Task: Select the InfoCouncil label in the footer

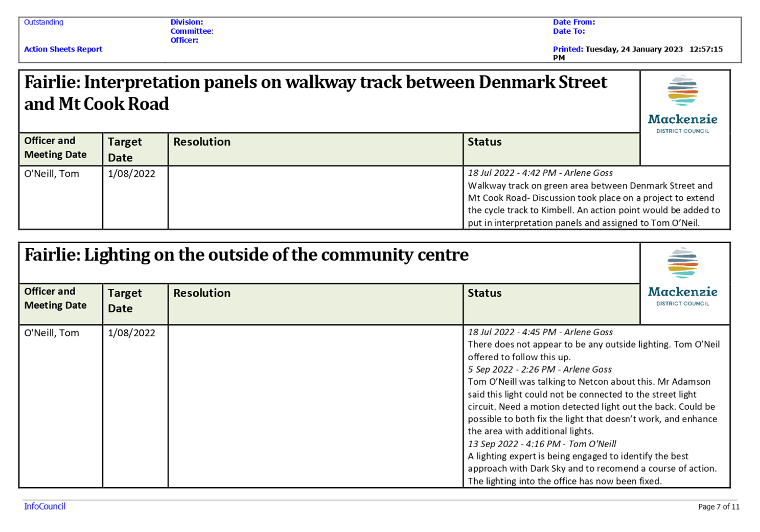Action: pyautogui.click(x=44, y=506)
